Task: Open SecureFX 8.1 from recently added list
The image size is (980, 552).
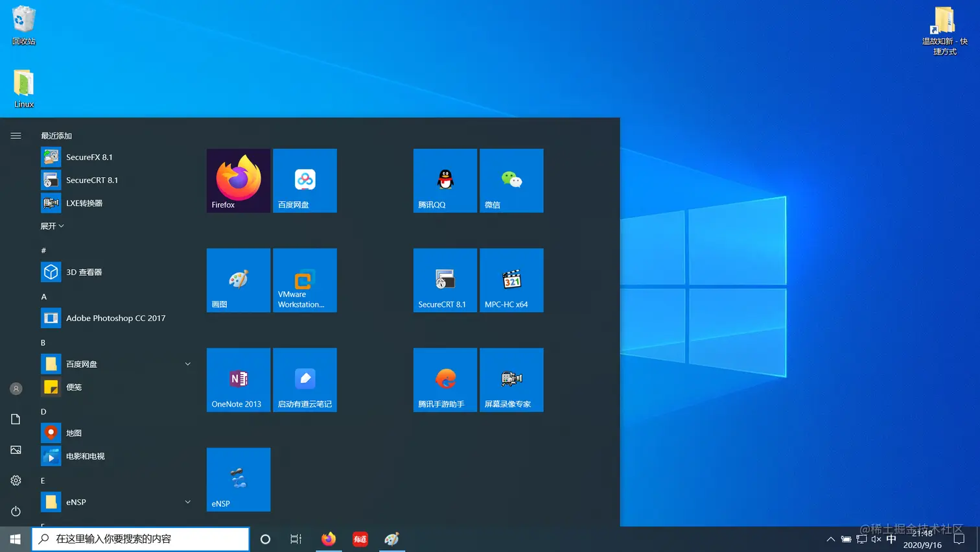Action: pyautogui.click(x=117, y=157)
